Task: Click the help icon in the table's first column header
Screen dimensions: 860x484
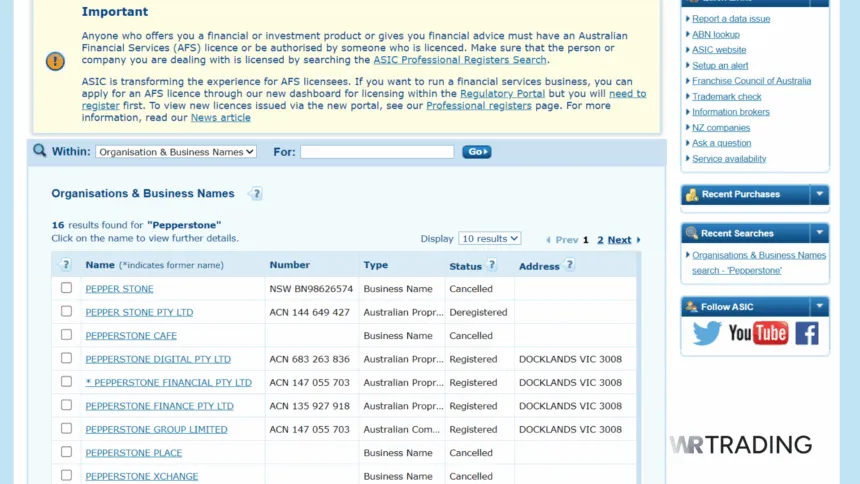Action: coord(66,264)
